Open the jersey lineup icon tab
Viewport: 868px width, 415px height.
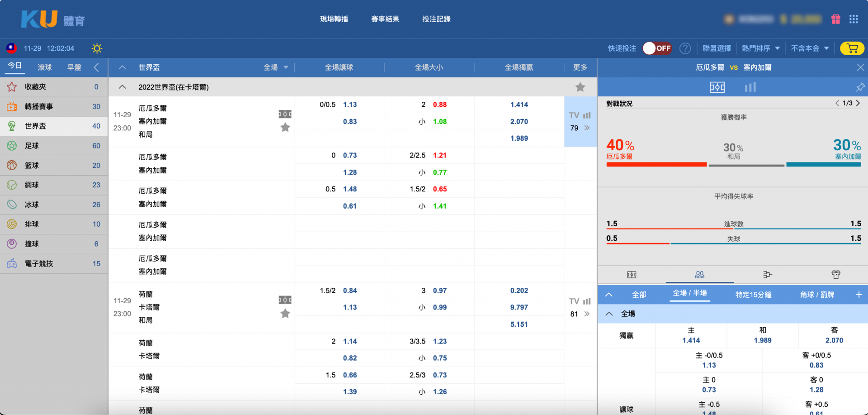click(835, 275)
